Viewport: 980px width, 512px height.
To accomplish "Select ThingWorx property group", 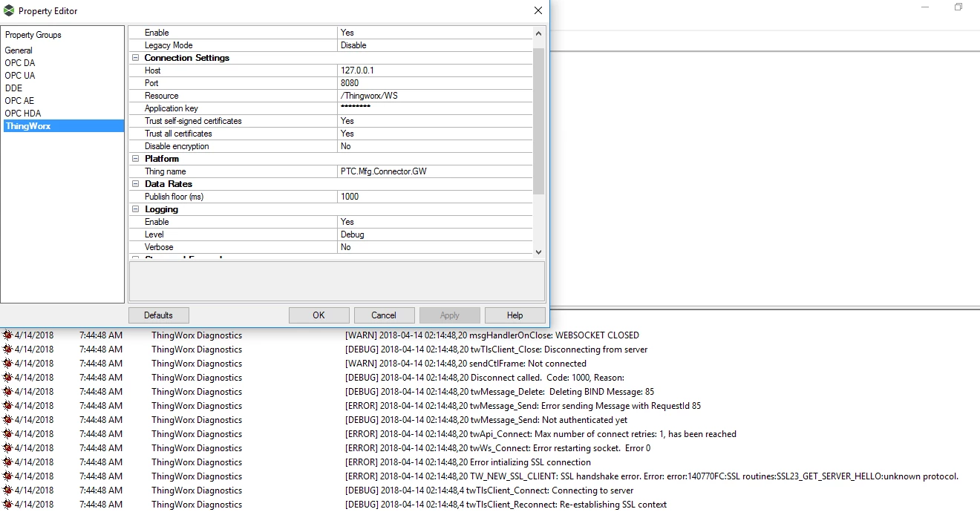I will [x=63, y=126].
